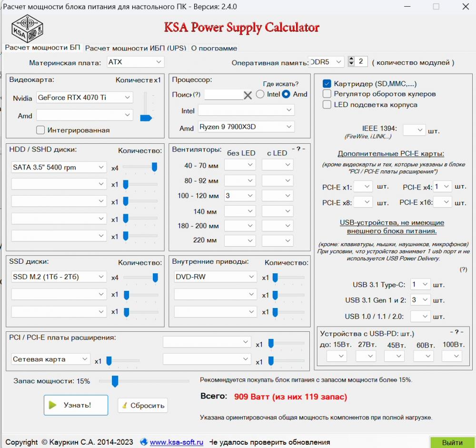This screenshot has width=476, height=448.
Task: Switch to Расчет мощности ИБП (UPS) tab
Action: click(x=135, y=48)
